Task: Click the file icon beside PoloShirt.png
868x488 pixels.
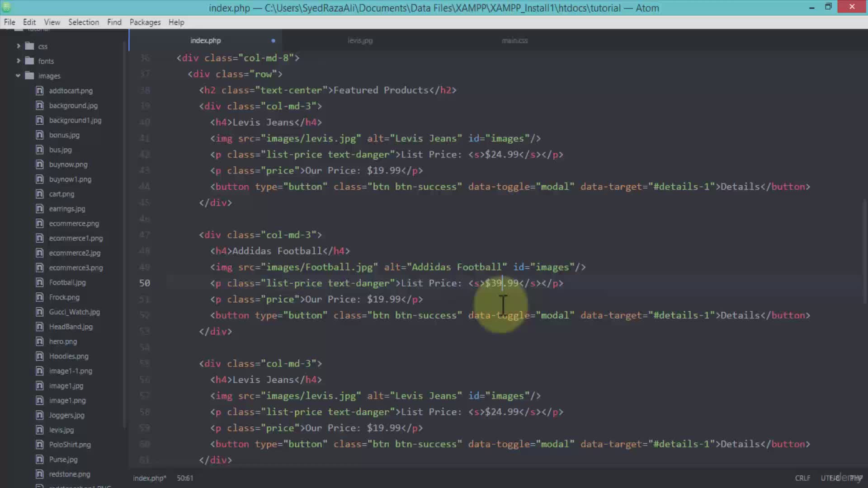Action: [40, 445]
